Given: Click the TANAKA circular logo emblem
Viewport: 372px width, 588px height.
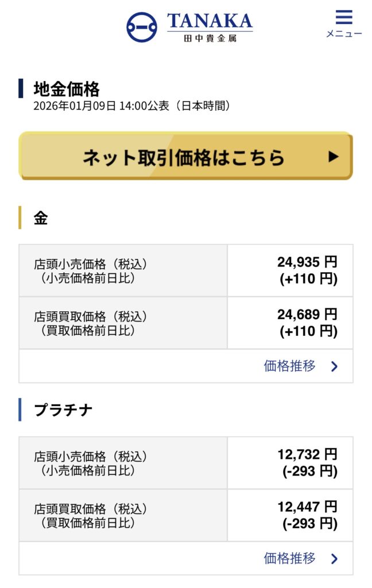Looking at the screenshot, I should 141,27.
